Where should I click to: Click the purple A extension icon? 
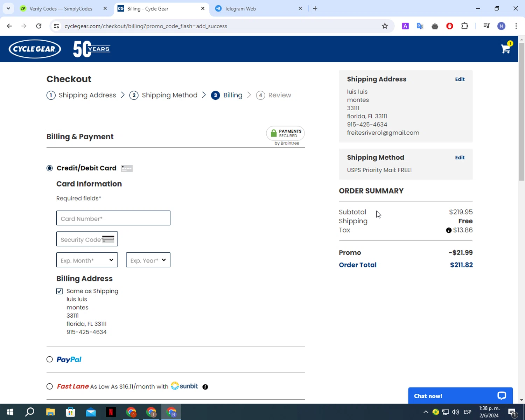coord(405,26)
